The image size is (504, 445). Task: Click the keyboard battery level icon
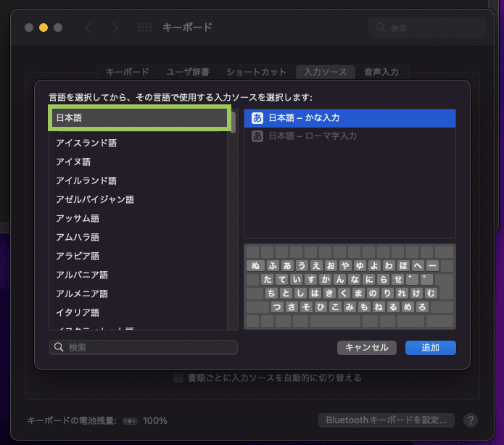point(130,421)
